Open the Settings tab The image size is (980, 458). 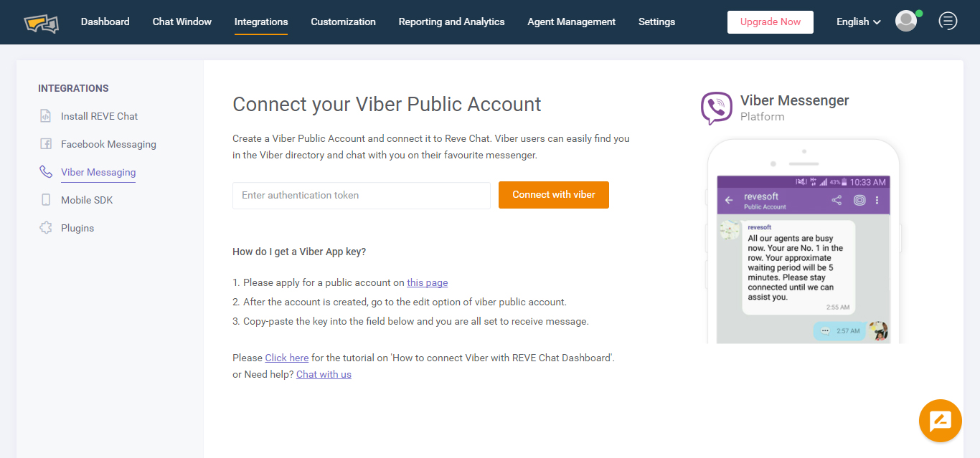[x=656, y=22]
